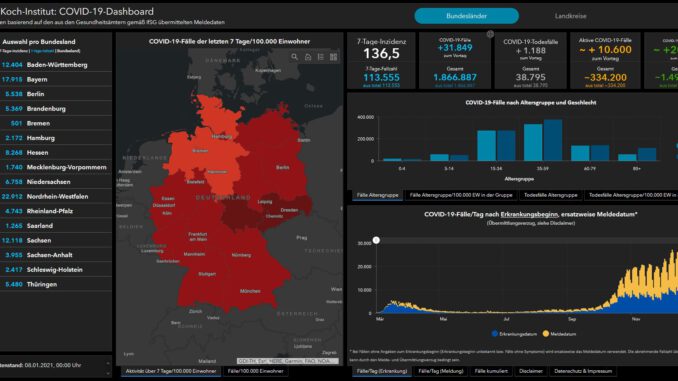Click the Berlin label on the map

(283, 167)
